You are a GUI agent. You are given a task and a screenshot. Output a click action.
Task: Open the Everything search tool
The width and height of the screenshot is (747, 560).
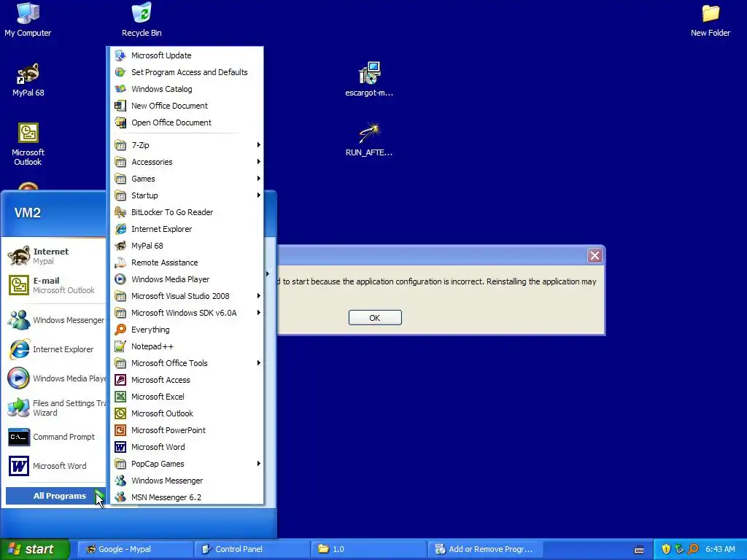[x=186, y=330]
